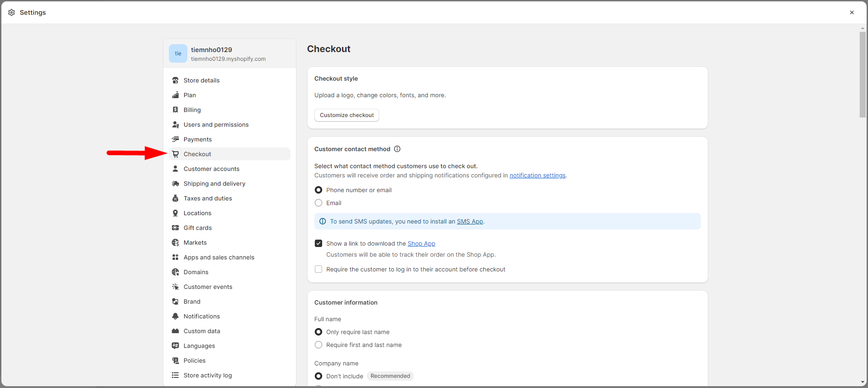Open Users and permissions settings

click(x=230, y=124)
